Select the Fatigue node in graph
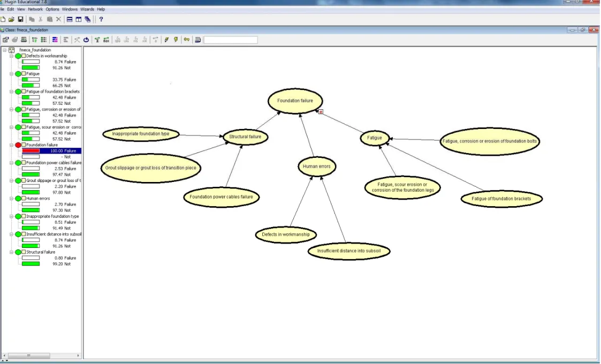 [x=375, y=138]
